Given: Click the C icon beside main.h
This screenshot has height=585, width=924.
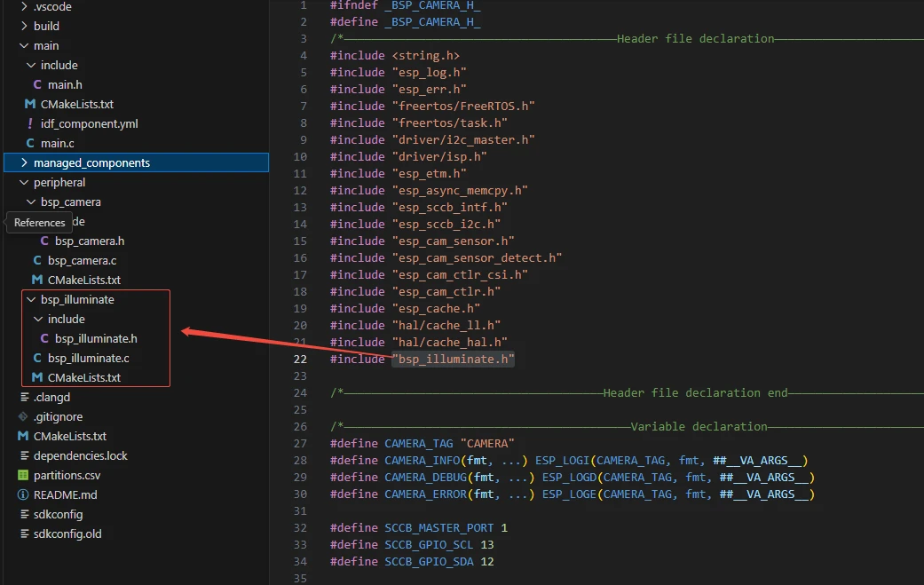Looking at the screenshot, I should point(37,84).
